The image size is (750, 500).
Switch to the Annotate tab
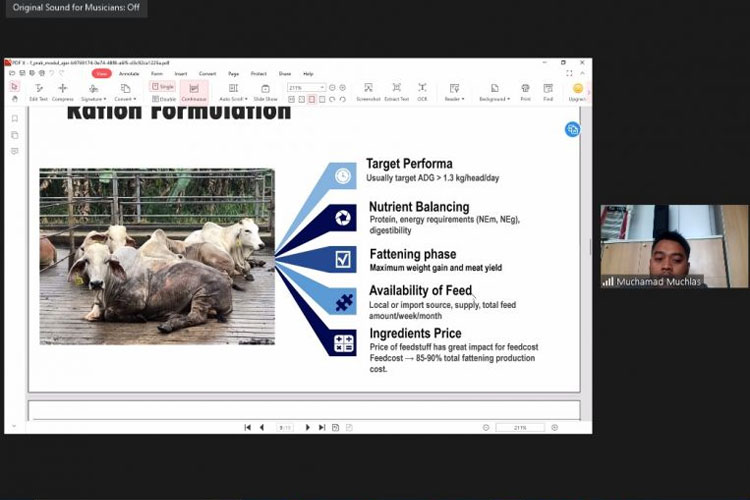point(129,73)
